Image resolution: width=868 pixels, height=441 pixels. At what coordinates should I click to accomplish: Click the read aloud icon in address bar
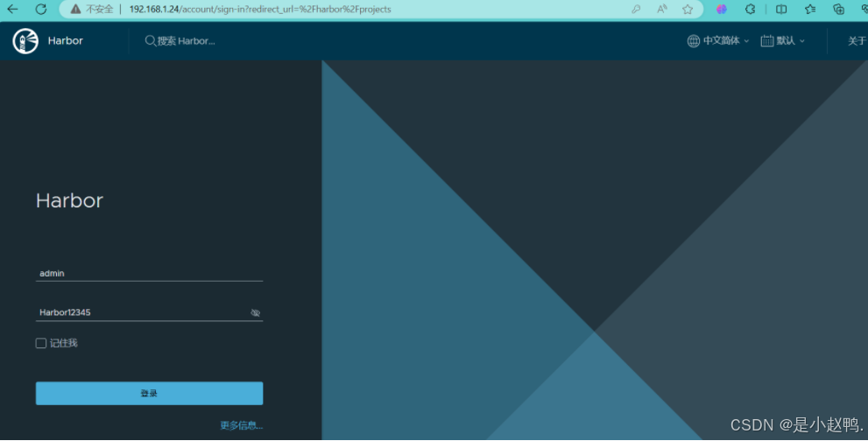[x=661, y=9]
